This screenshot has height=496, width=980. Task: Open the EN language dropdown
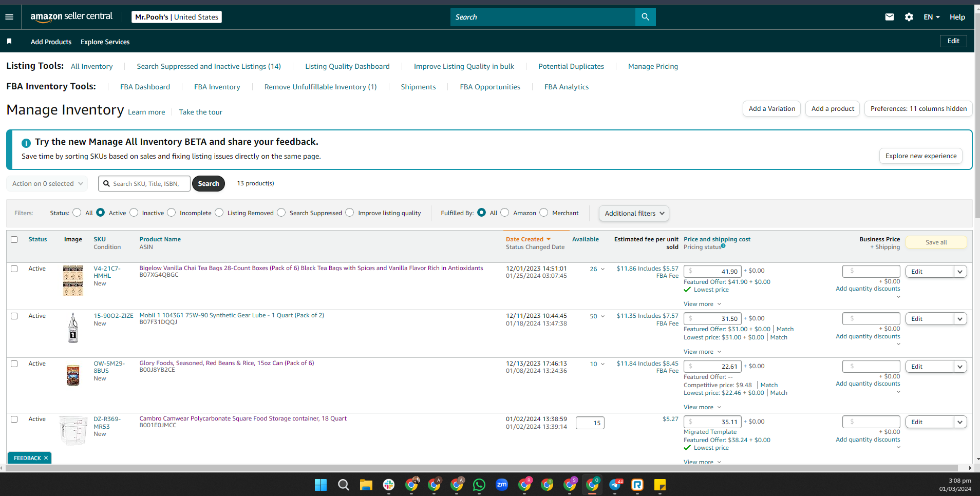point(931,17)
